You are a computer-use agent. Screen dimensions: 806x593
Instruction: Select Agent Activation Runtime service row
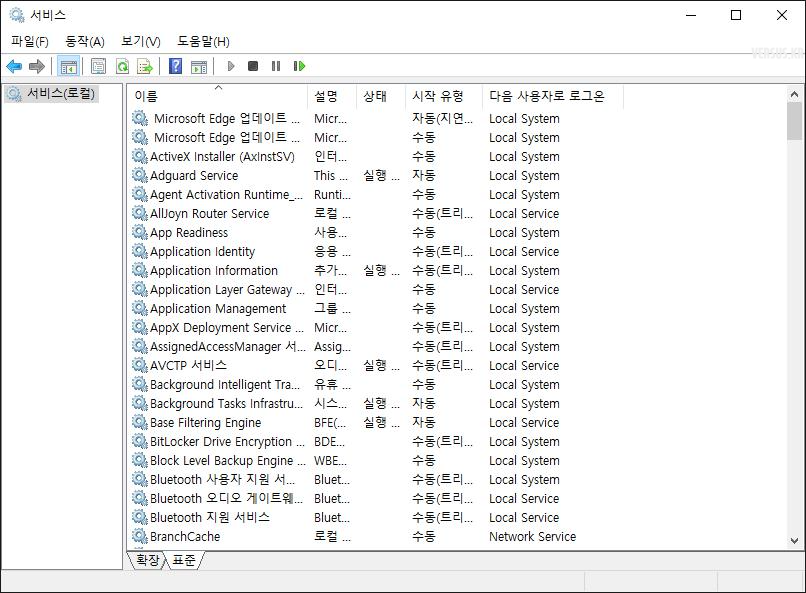click(x=376, y=194)
